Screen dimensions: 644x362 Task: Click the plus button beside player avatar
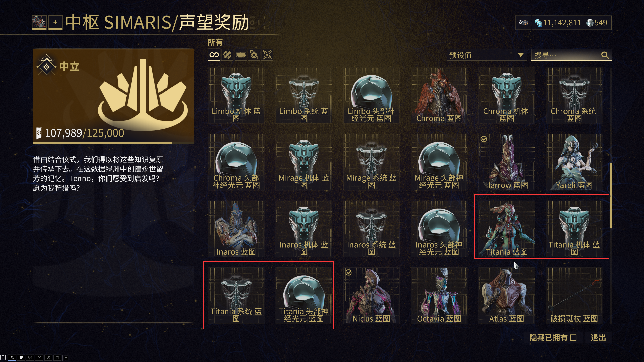tap(55, 22)
